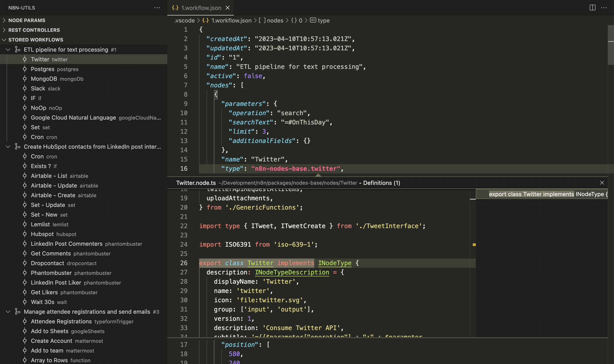The width and height of the screenshot is (614, 364).
Task: Open Twitter.node.ts from the peek title
Action: tap(196, 183)
